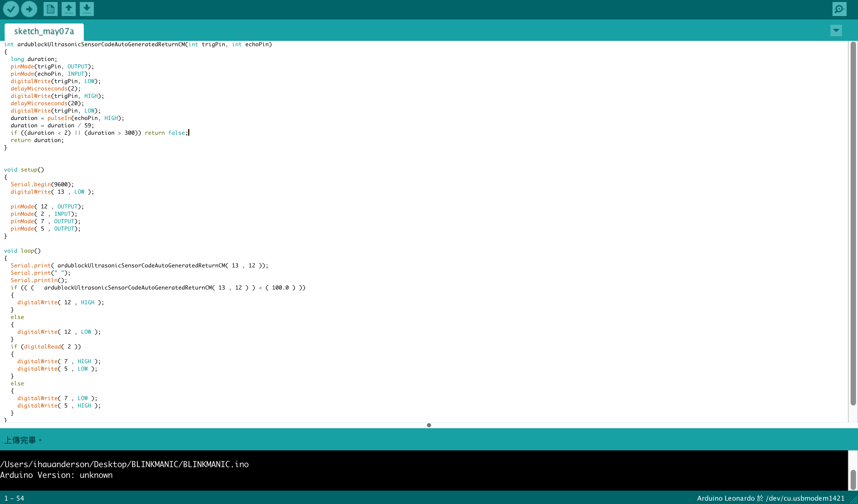Click 'pinMode( 7 , OUTPUT);' line
This screenshot has height=504, width=858.
coord(46,222)
